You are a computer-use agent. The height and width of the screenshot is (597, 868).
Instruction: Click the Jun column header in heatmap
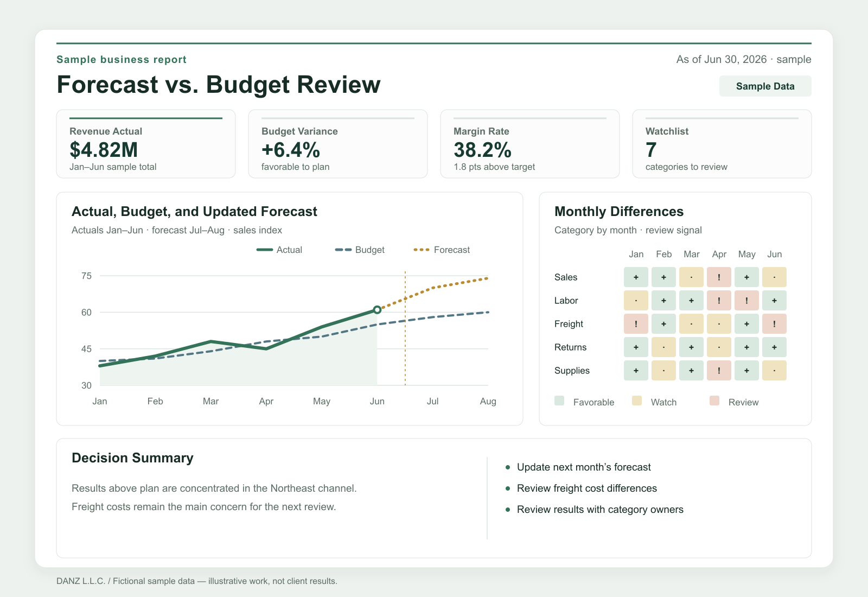pos(774,254)
